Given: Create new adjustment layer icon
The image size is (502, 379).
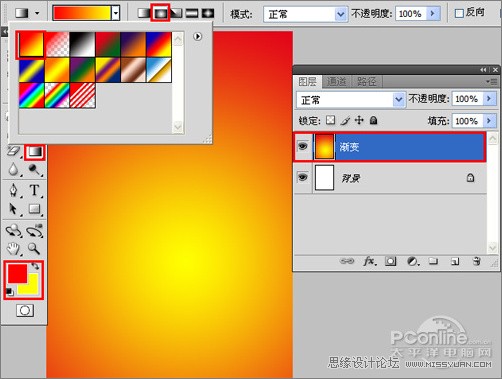Looking at the screenshot, I should coord(413,261).
